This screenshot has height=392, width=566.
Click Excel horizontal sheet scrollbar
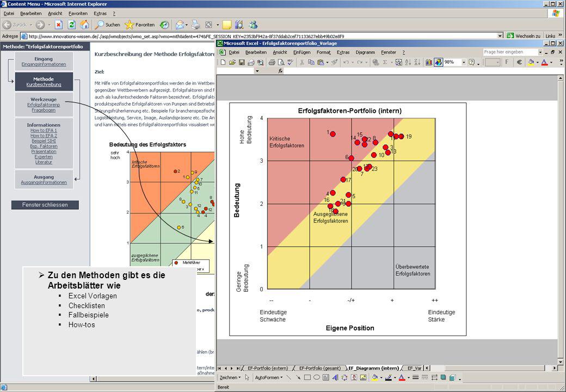(x=491, y=368)
